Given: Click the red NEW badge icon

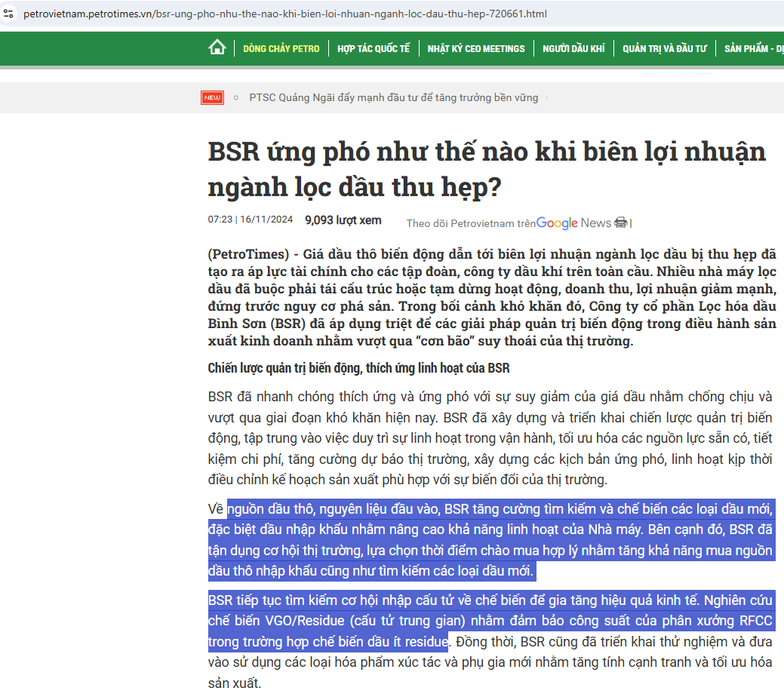Looking at the screenshot, I should (213, 97).
